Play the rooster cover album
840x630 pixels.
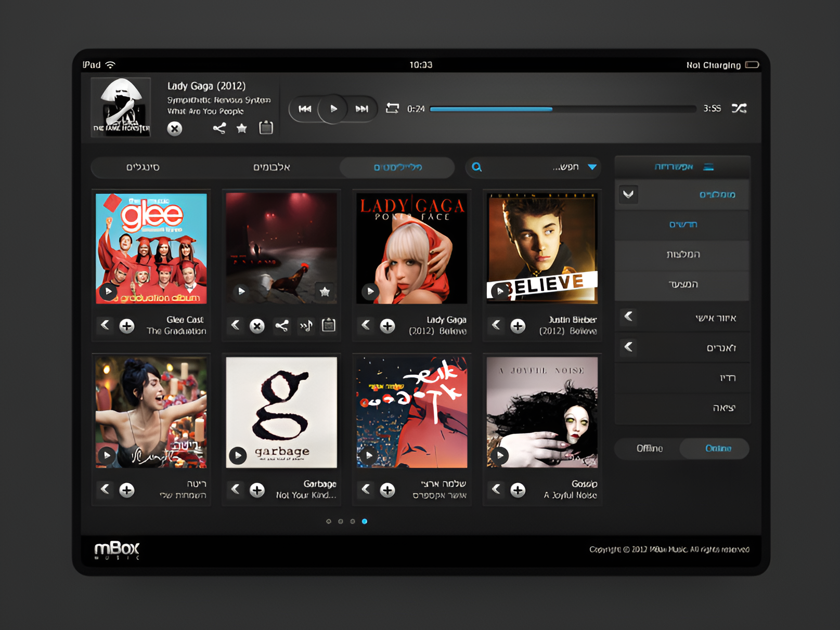click(x=241, y=291)
